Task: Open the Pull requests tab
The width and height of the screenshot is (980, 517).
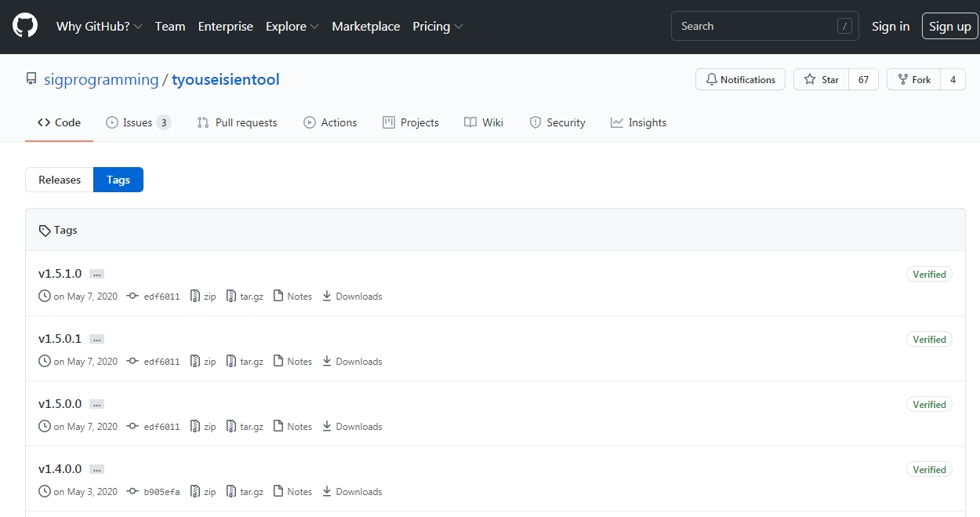Action: click(237, 122)
